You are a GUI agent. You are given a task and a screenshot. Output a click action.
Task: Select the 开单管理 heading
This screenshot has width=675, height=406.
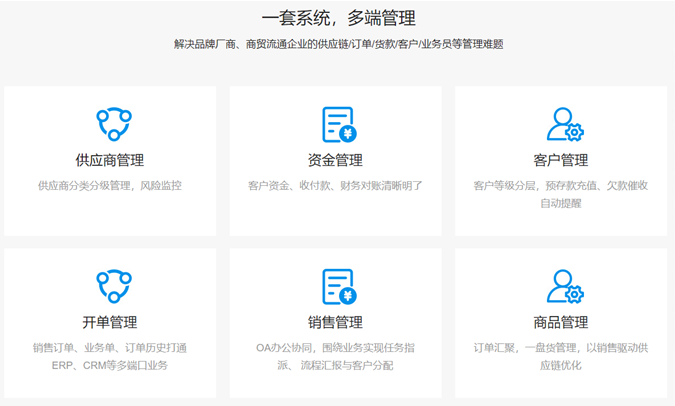pyautogui.click(x=110, y=322)
